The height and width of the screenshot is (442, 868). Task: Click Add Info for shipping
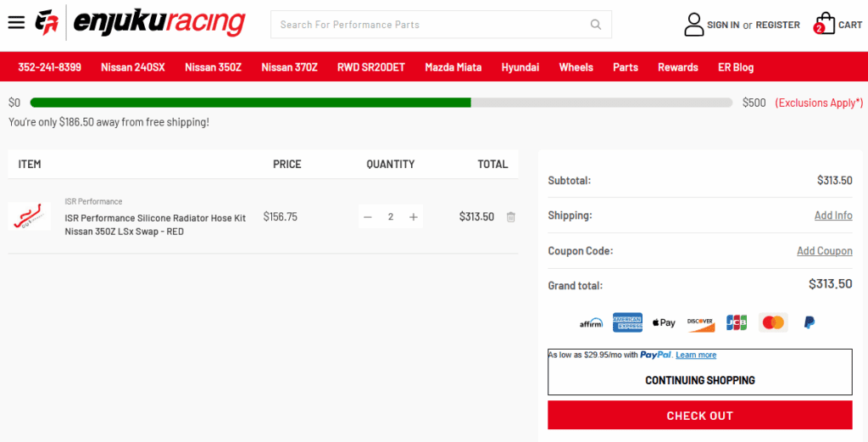(833, 215)
